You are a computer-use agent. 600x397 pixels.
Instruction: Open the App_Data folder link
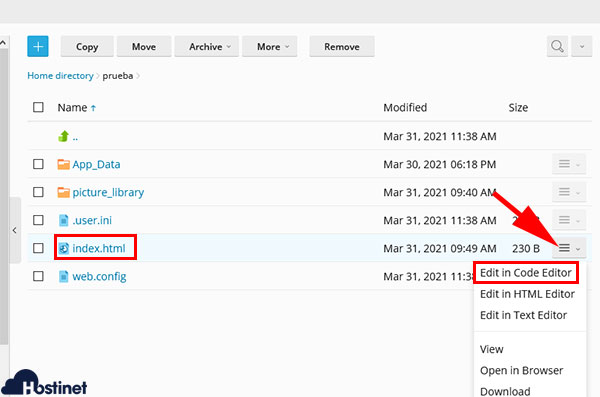[x=96, y=165]
